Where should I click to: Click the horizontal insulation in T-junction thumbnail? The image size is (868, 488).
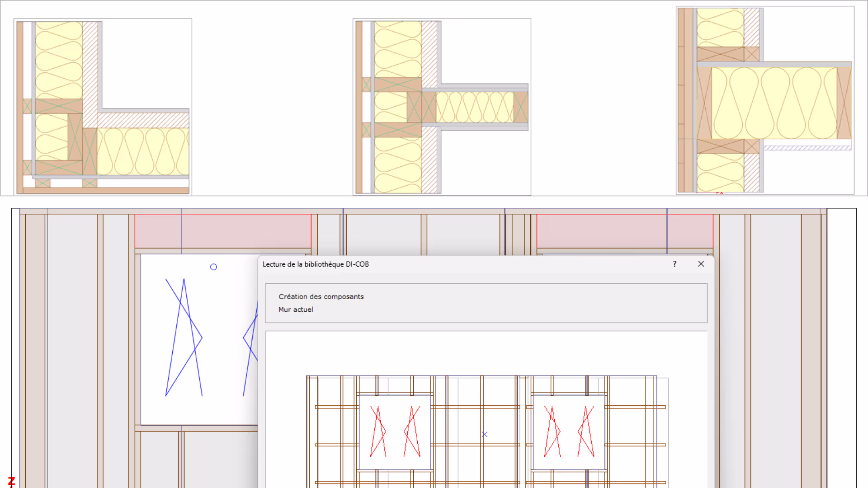[x=475, y=107]
